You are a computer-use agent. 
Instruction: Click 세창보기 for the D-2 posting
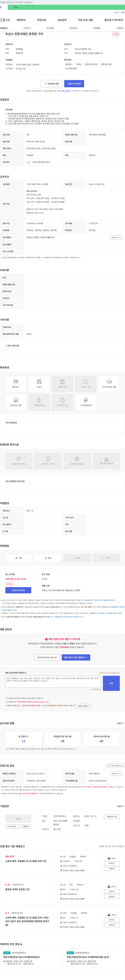[112, 925]
